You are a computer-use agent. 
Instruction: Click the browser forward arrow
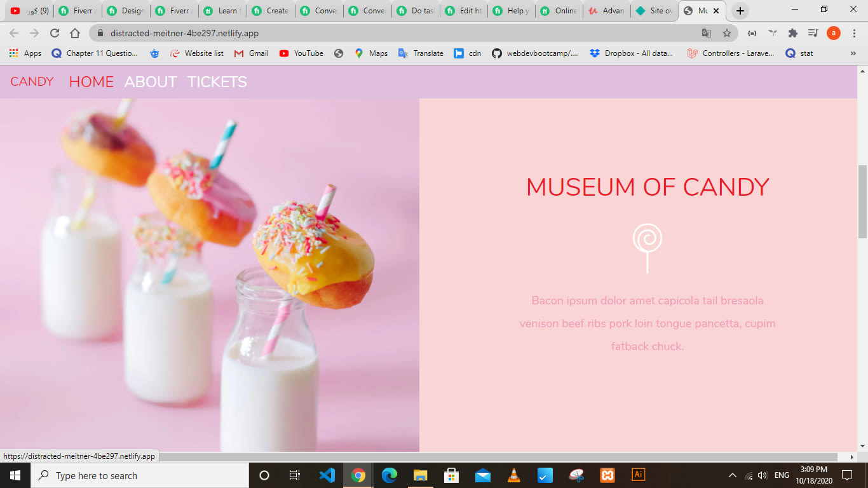34,33
